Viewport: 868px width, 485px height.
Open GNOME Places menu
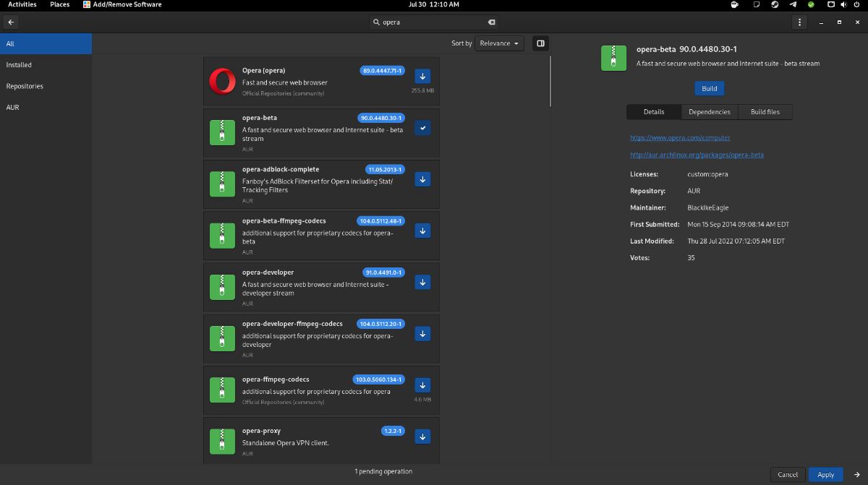[60, 4]
